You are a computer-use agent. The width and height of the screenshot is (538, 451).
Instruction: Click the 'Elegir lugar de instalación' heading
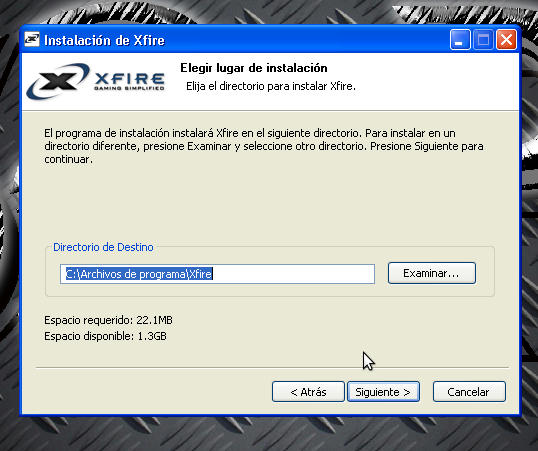[254, 68]
